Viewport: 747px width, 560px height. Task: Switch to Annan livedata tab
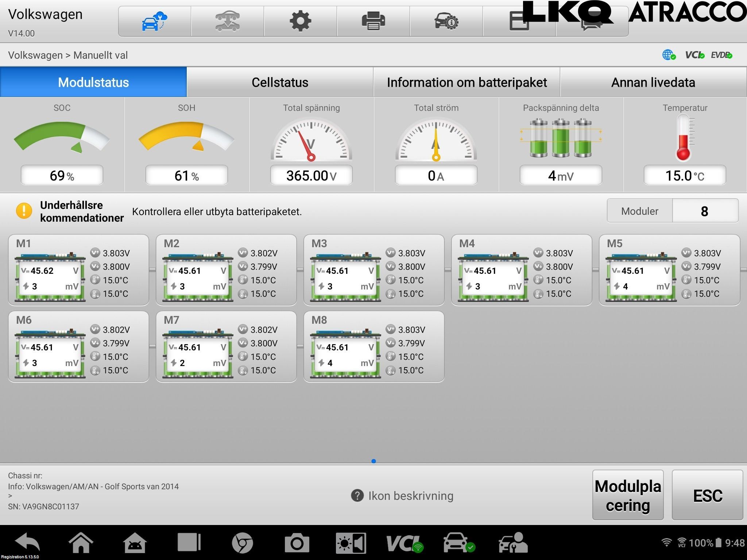click(x=653, y=82)
